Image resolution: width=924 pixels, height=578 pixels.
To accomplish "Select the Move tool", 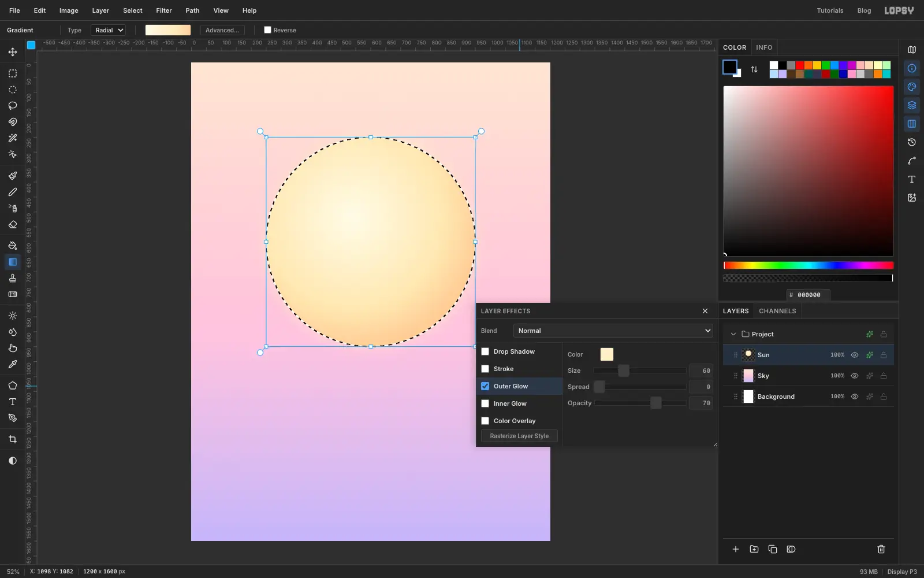I will coord(13,52).
